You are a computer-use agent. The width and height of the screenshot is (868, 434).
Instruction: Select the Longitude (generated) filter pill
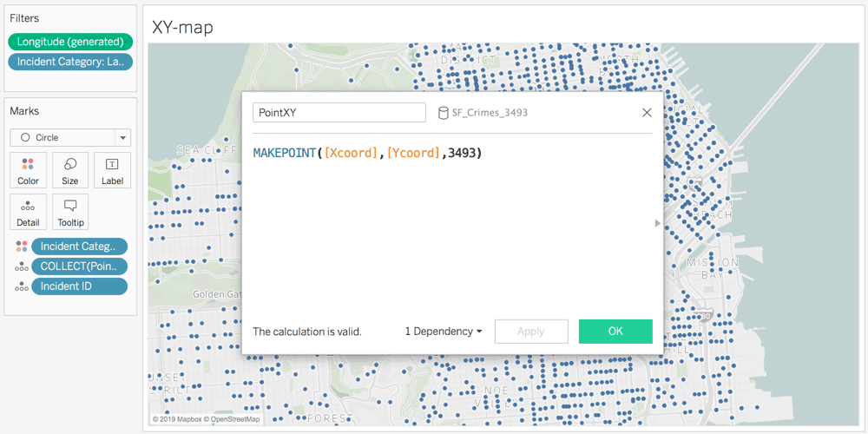pyautogui.click(x=70, y=42)
